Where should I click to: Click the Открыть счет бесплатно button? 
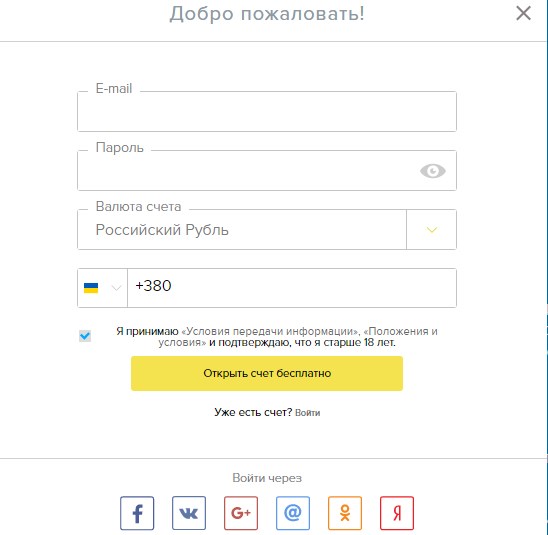267,373
